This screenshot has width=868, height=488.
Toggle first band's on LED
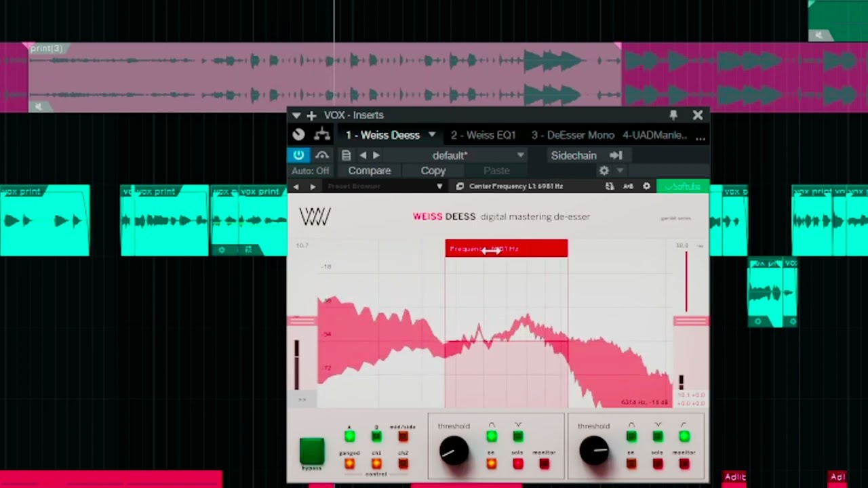click(492, 464)
